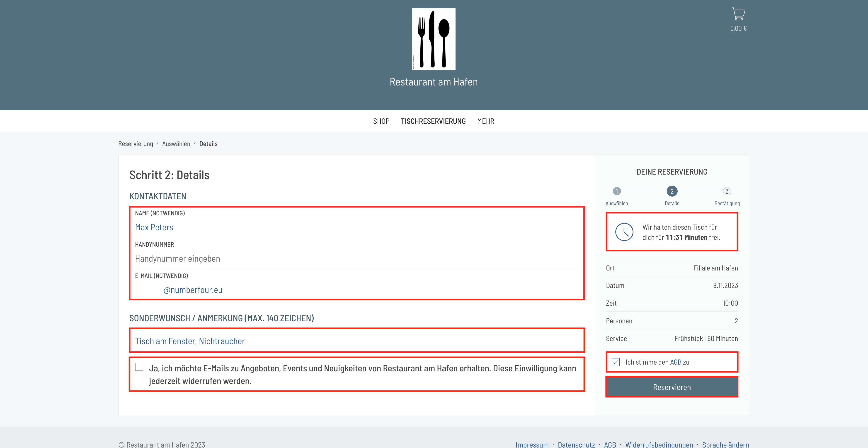Open the Impressum footer link

532,445
